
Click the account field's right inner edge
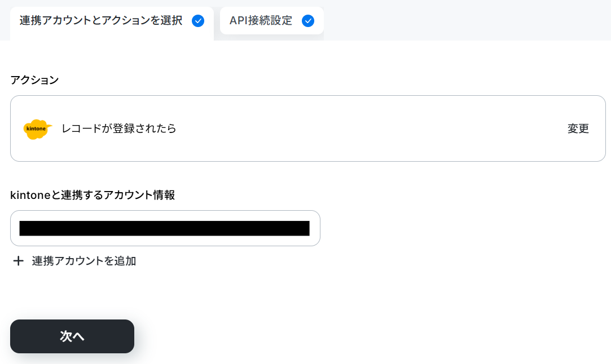pyautogui.click(x=315, y=228)
